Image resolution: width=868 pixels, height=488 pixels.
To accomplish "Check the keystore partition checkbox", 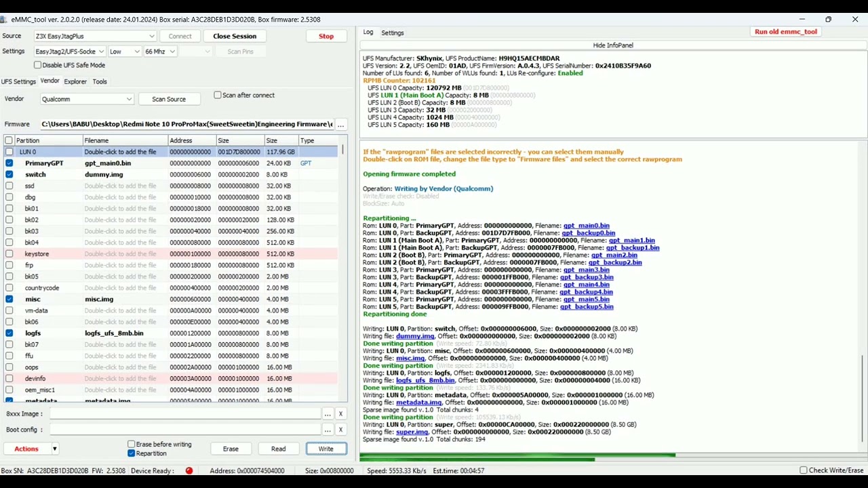I will 9,253.
